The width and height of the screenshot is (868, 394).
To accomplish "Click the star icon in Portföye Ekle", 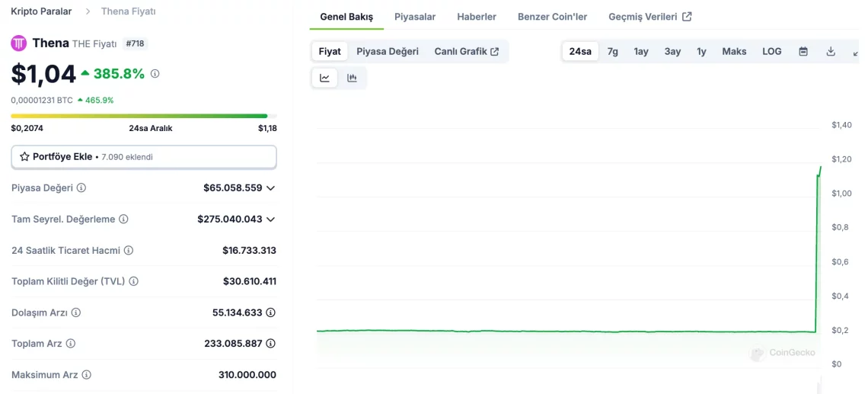I will pyautogui.click(x=24, y=157).
